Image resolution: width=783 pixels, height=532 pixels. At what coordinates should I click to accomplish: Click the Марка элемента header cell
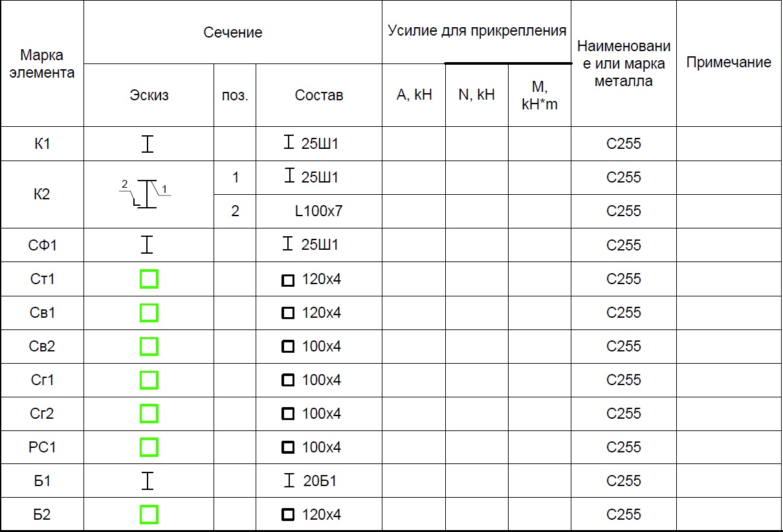(42, 63)
